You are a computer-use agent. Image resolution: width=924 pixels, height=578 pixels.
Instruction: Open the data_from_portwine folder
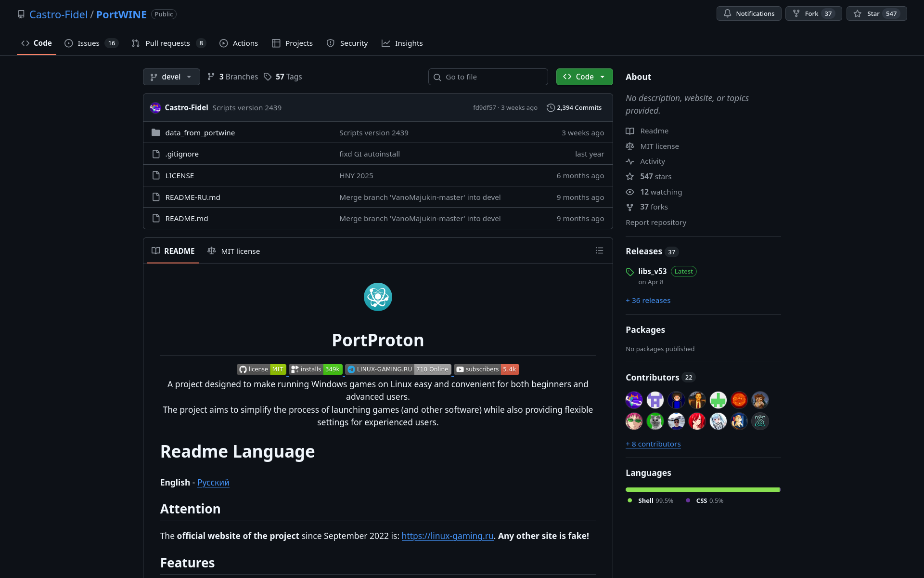click(200, 133)
